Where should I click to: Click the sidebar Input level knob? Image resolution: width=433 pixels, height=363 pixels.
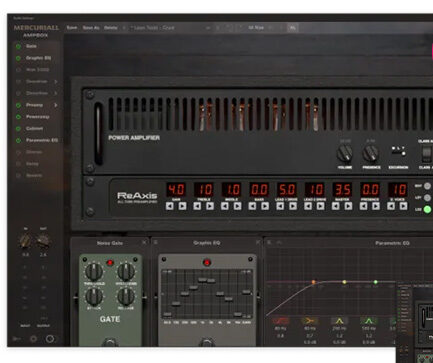coord(25,241)
